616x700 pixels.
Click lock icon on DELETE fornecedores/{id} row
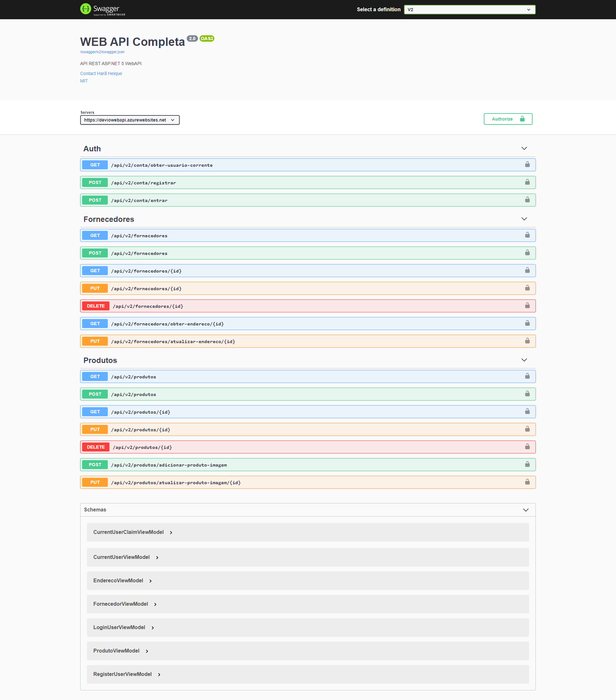click(x=527, y=306)
